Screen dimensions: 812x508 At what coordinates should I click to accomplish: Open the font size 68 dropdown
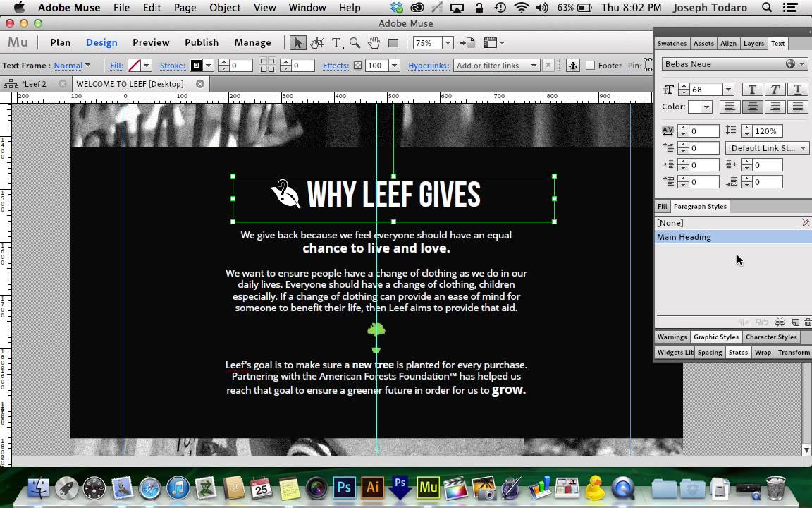[x=728, y=90]
